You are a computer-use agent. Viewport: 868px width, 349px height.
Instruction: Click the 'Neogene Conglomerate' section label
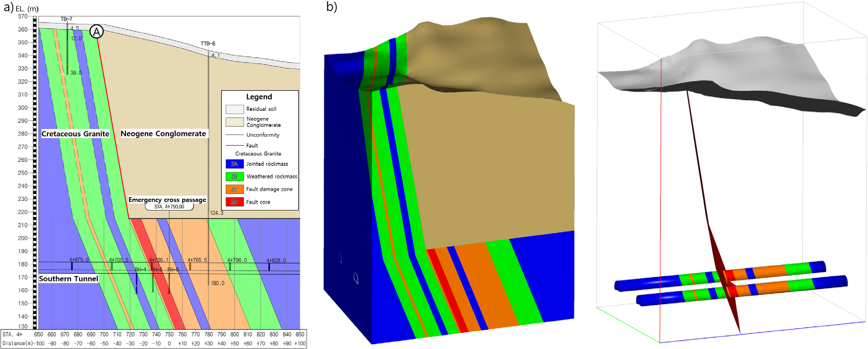(x=163, y=134)
